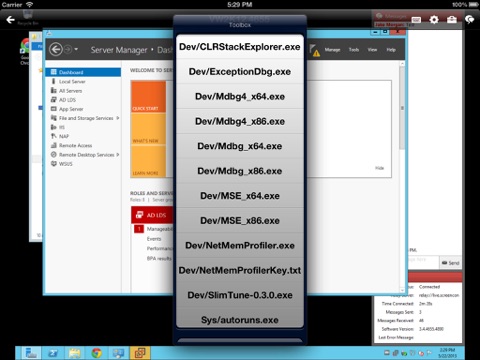The image size is (480, 360).
Task: Click the WHAT'S NEW tile
Action: pyautogui.click(x=148, y=129)
